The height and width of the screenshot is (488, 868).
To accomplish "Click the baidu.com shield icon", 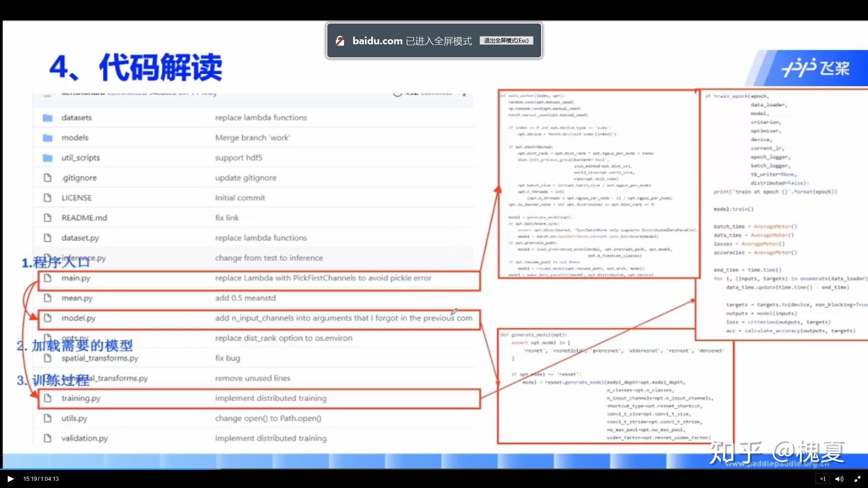I will coord(340,41).
